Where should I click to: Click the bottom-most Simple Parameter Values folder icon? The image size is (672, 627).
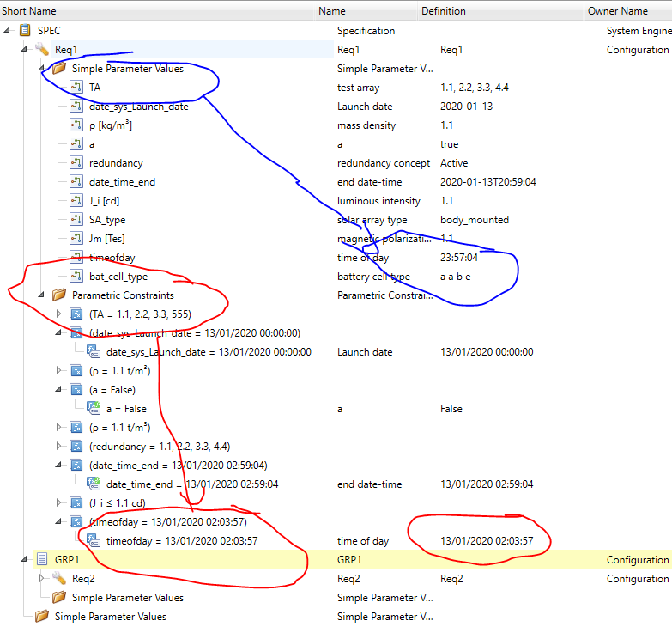click(42, 617)
